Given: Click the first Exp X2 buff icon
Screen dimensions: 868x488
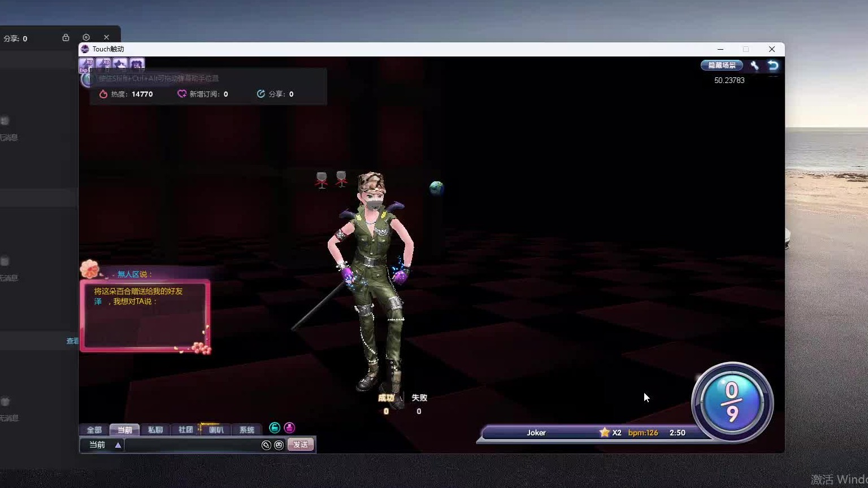Looking at the screenshot, I should point(86,64).
